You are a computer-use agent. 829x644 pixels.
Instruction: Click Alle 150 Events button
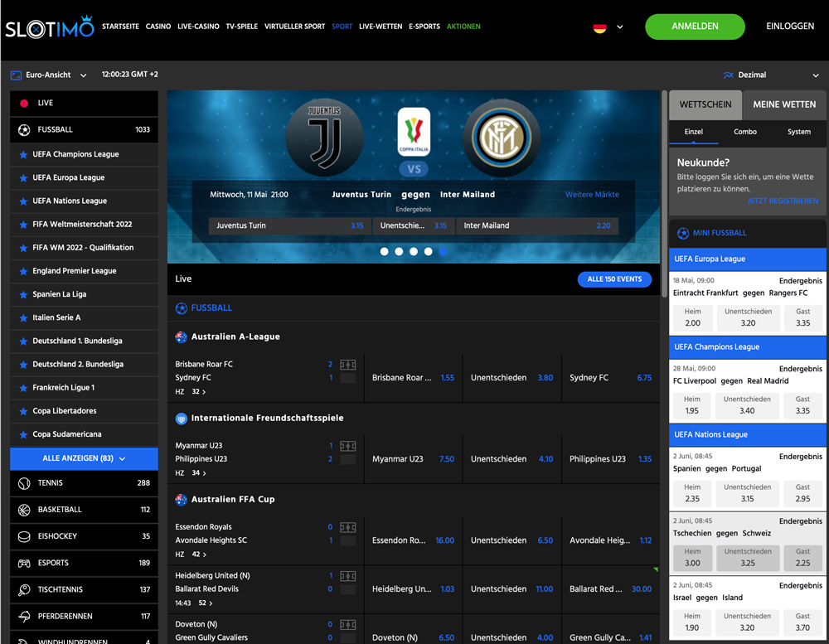coord(614,279)
